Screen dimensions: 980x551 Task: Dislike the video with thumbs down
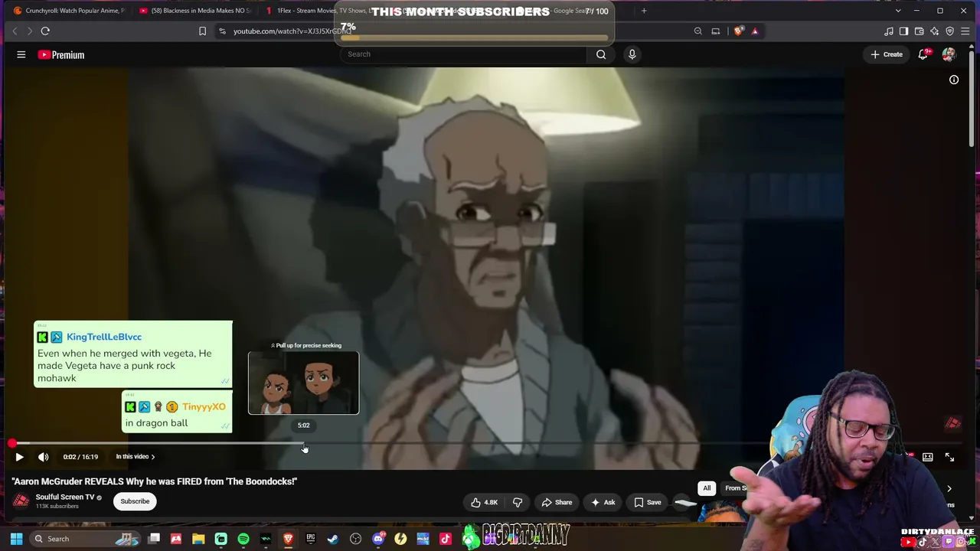coord(518,502)
